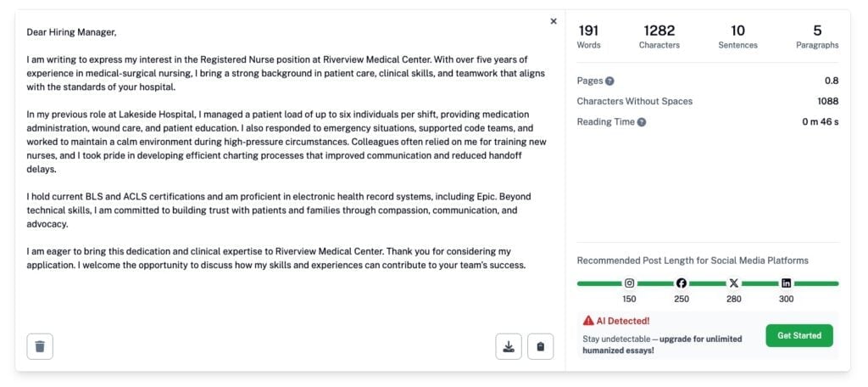Click the download text icon

[x=509, y=346]
